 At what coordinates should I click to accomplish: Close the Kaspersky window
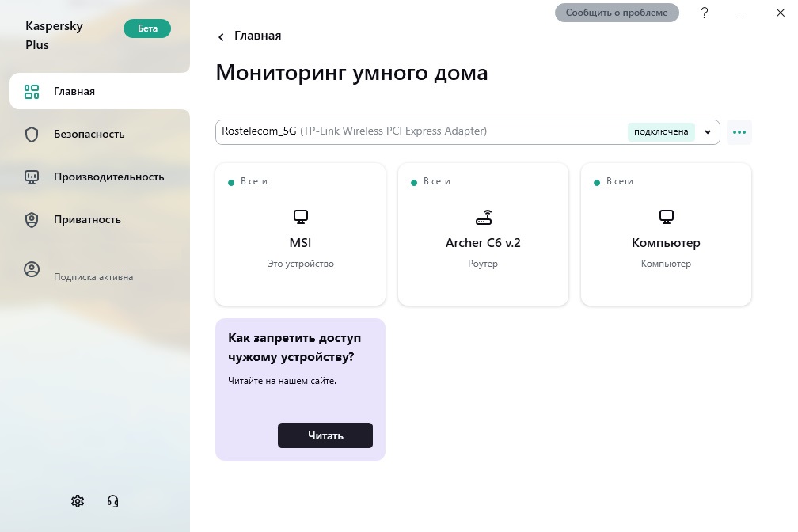point(781,13)
